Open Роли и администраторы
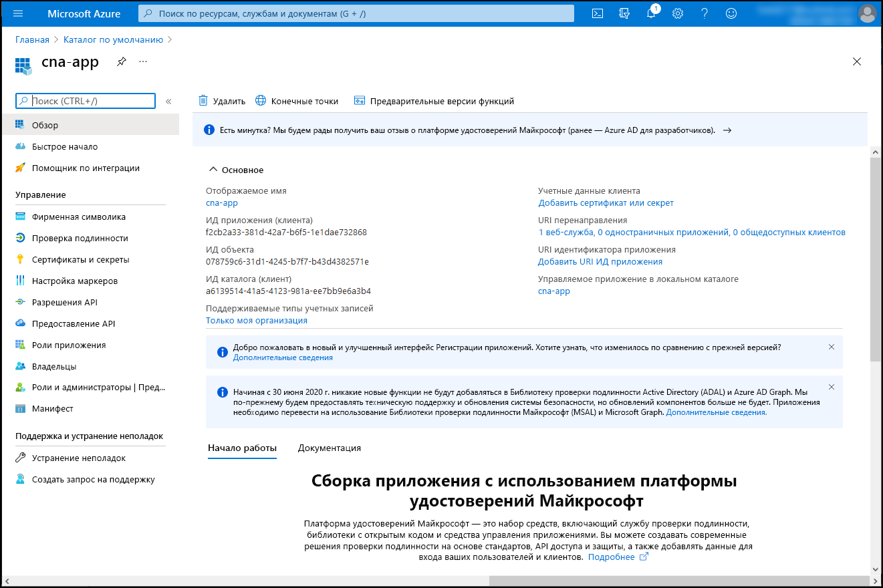883x588 pixels. pos(90,387)
